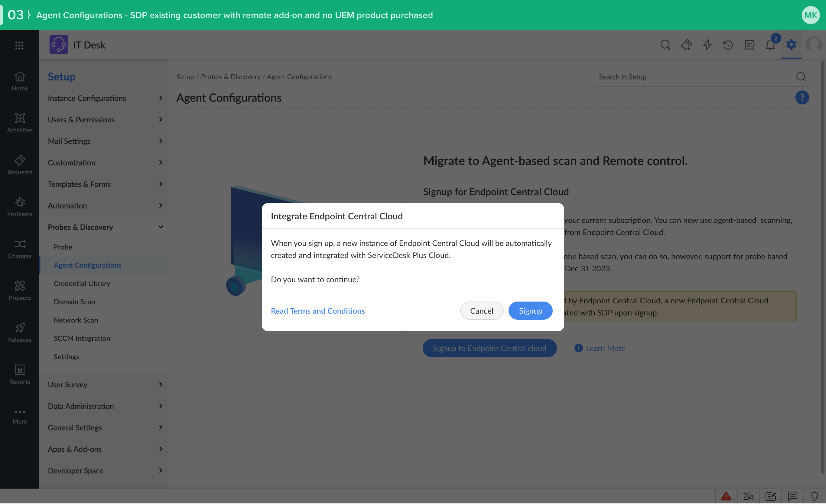Click the red warning triangle in status bar
The image size is (826, 504).
click(x=726, y=496)
